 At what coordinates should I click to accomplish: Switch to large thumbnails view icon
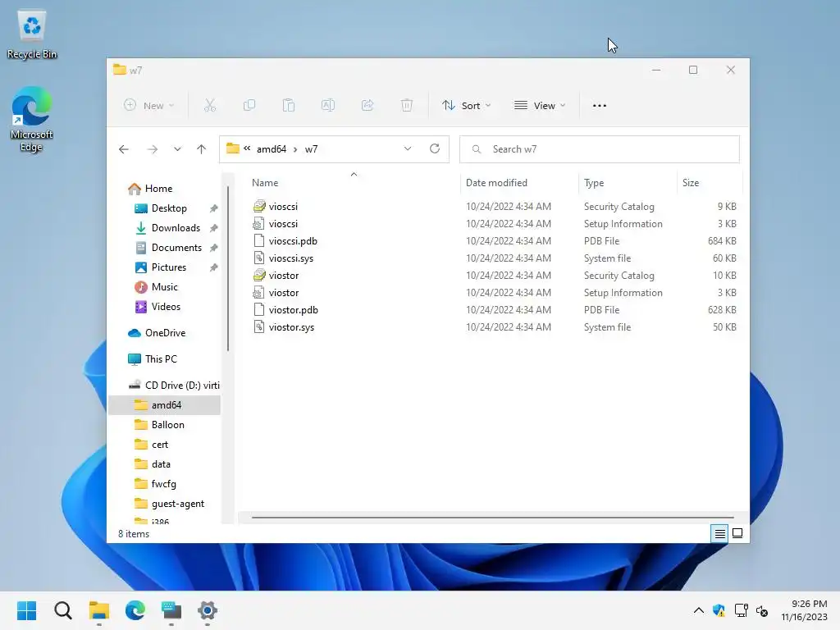coord(737,533)
